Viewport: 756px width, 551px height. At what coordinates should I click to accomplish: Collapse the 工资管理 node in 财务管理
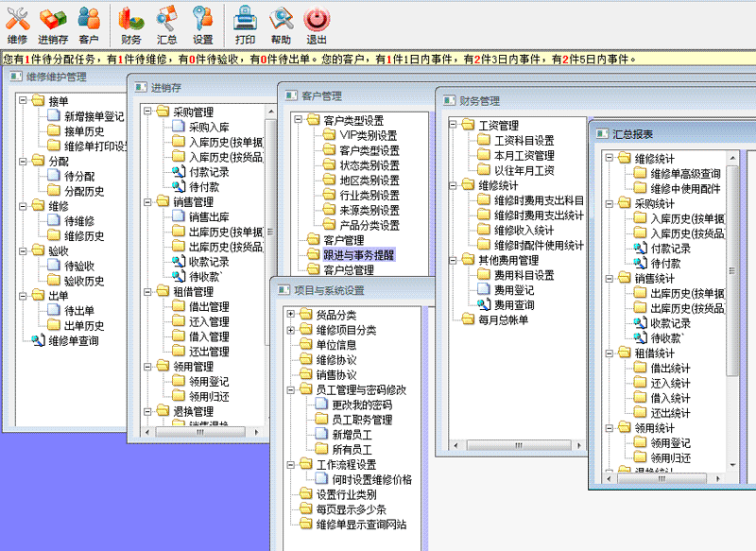[455, 125]
